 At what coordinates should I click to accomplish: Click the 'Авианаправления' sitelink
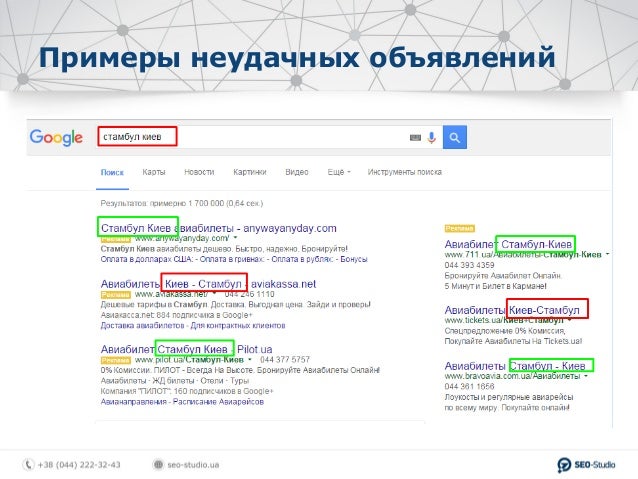[x=133, y=402]
